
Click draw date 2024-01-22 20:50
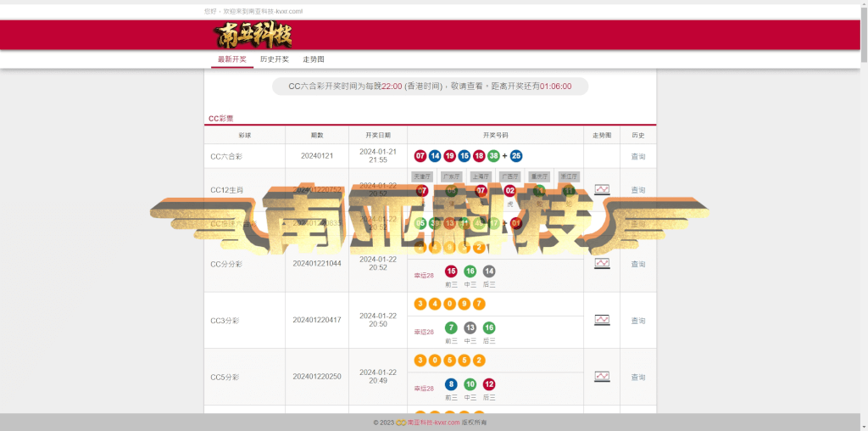[378, 320]
